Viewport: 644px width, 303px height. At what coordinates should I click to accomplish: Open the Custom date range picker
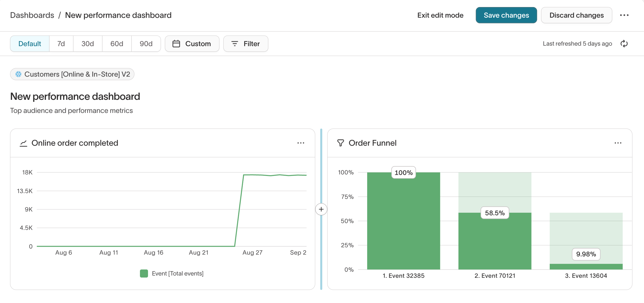pyautogui.click(x=192, y=44)
